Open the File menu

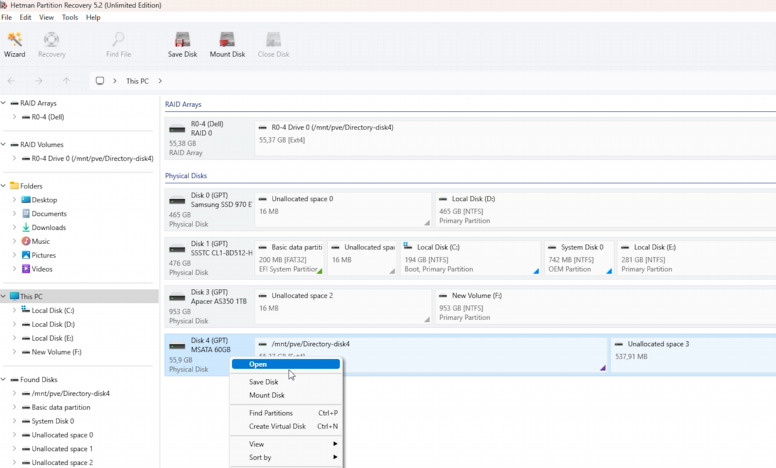point(6,17)
